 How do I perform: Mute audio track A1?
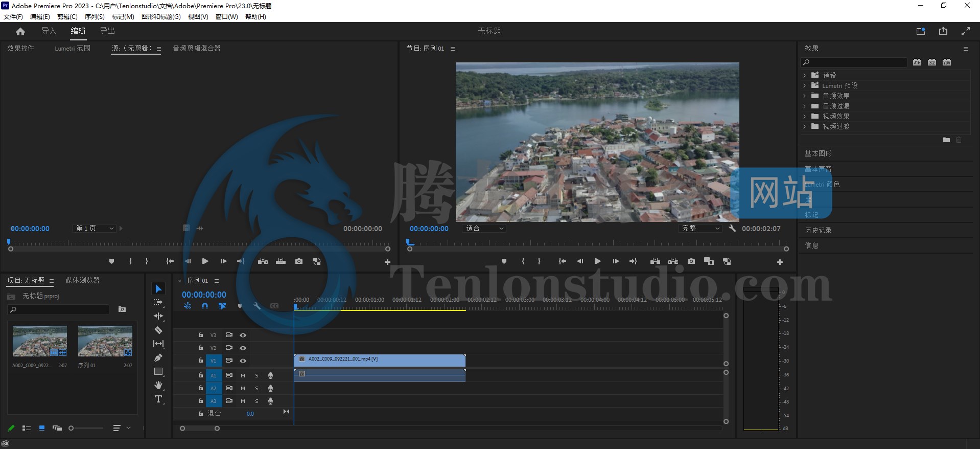coord(243,375)
